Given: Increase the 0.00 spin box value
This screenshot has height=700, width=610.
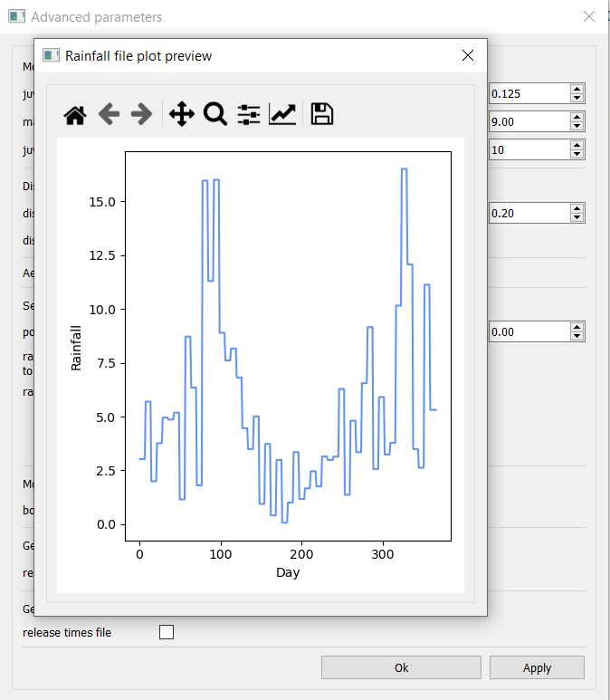Looking at the screenshot, I should point(577,327).
